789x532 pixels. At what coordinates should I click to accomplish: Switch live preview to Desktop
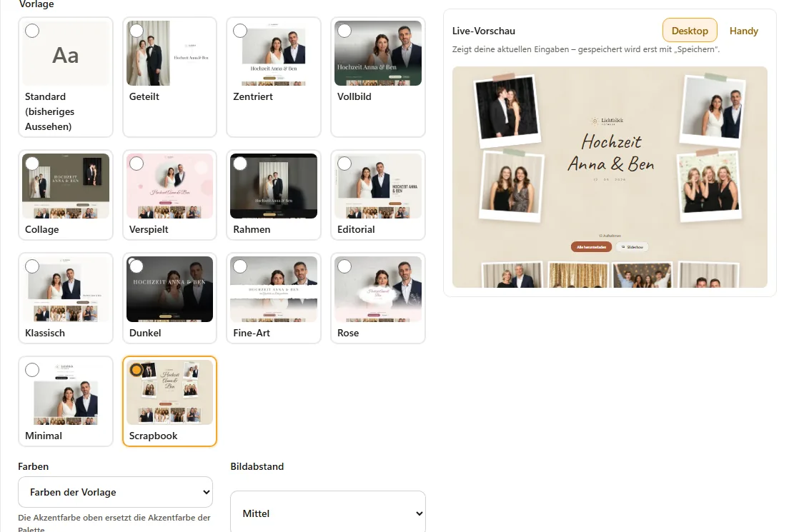(x=690, y=31)
